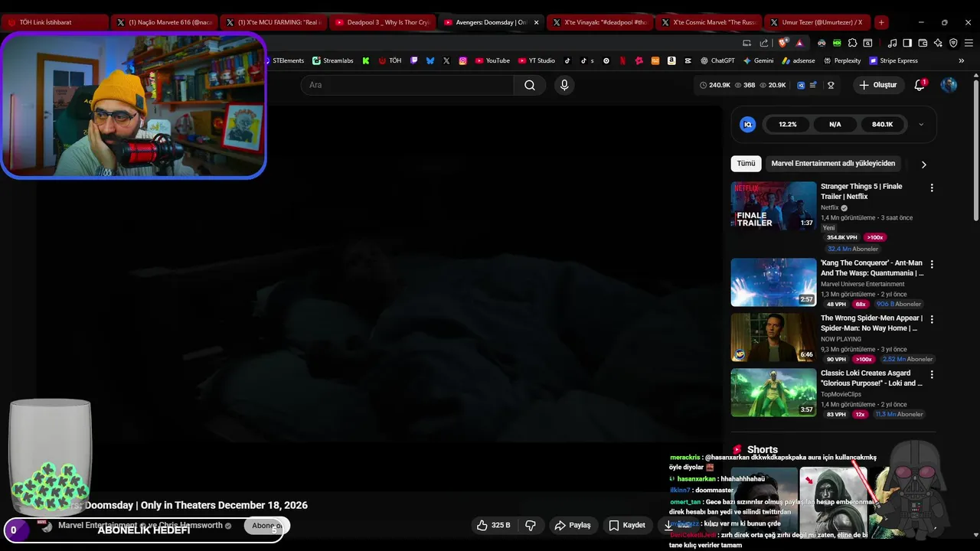Switch to X'te MCU FARMING tab
The height and width of the screenshot is (551, 980).
[x=274, y=22]
